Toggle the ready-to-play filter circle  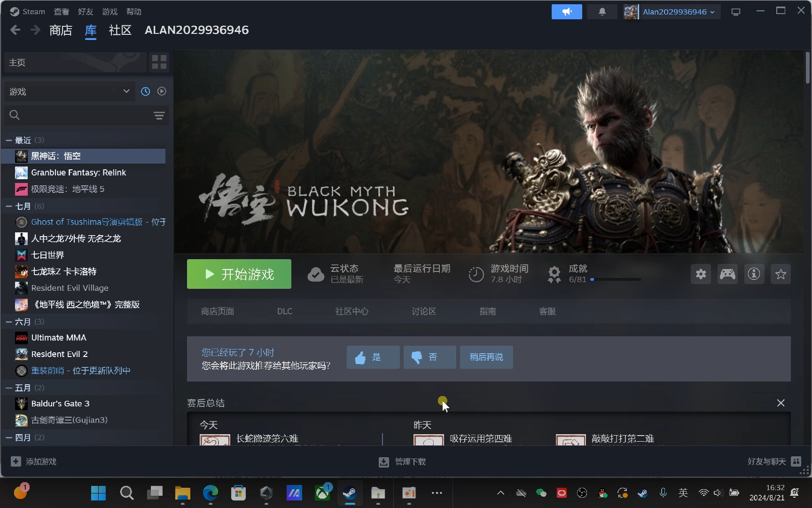[162, 91]
